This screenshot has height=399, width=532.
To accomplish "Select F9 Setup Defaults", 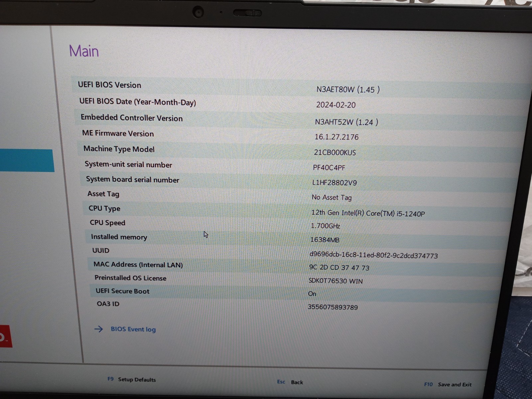I will pos(132,379).
